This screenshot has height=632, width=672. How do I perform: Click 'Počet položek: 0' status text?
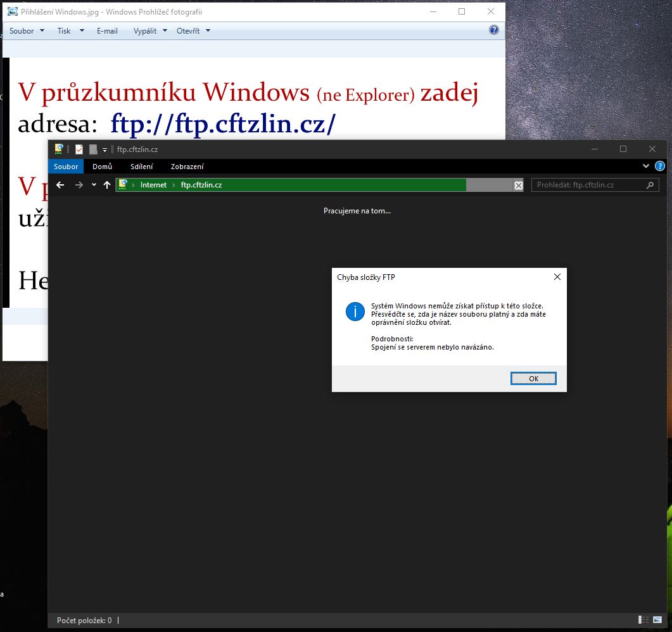click(84, 620)
